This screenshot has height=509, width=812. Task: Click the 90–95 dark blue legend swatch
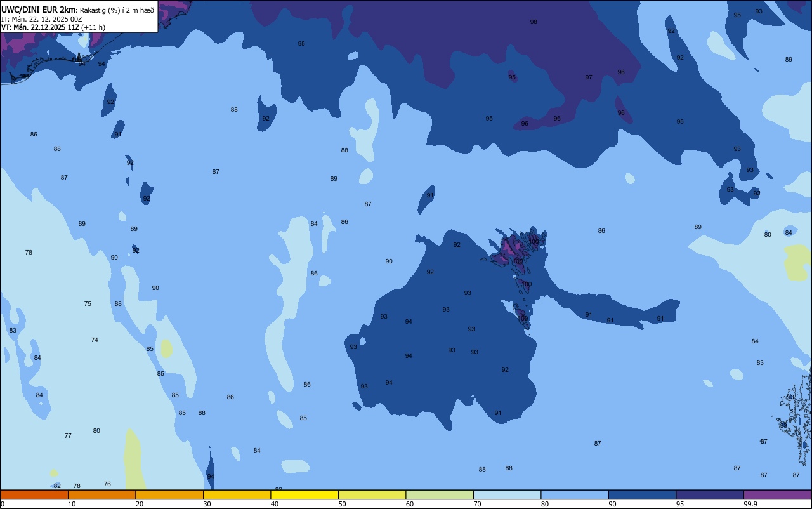(x=643, y=494)
